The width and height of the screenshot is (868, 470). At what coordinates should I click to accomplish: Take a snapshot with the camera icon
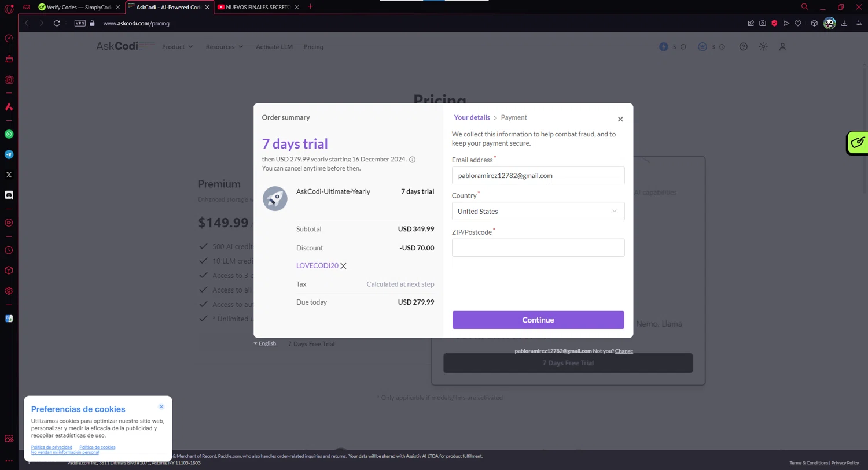pyautogui.click(x=763, y=23)
